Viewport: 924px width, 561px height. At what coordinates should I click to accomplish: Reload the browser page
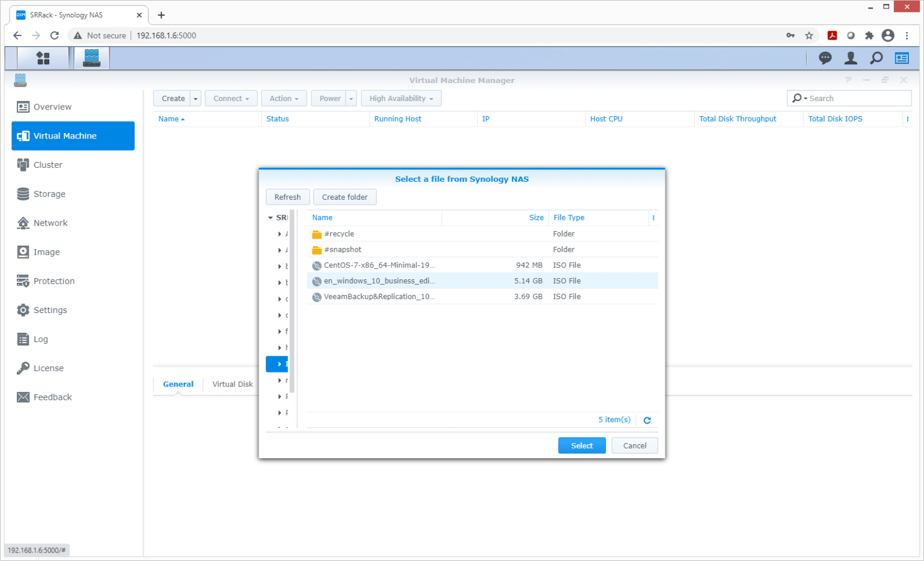[x=55, y=36]
